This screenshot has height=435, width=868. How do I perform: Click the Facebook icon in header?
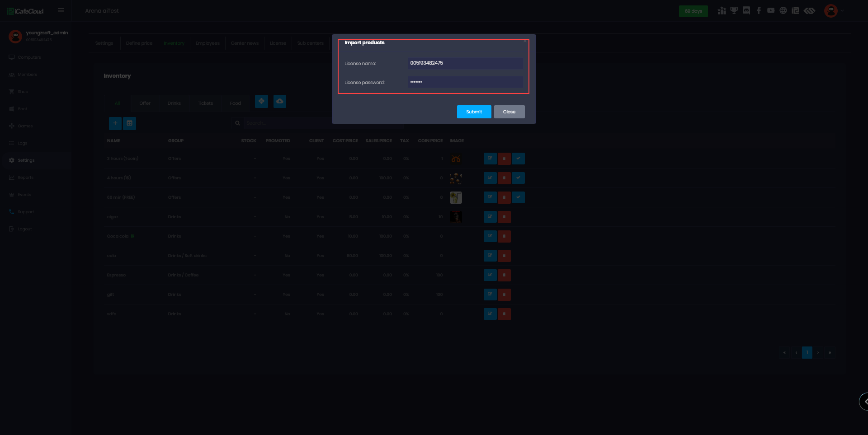759,11
